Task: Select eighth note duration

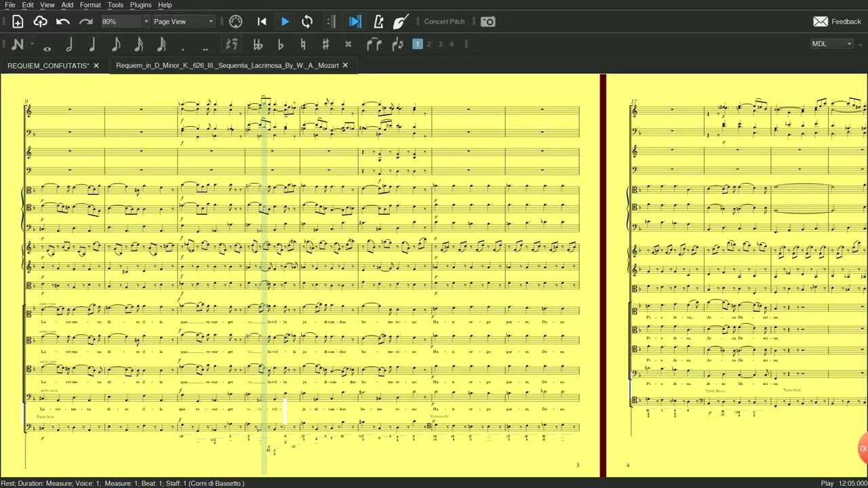Action: (115, 45)
